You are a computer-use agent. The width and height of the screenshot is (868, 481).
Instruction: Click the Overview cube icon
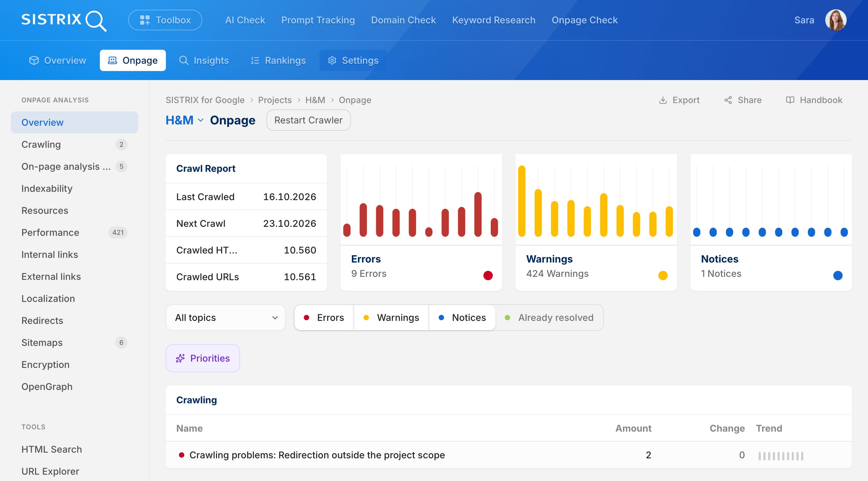34,60
